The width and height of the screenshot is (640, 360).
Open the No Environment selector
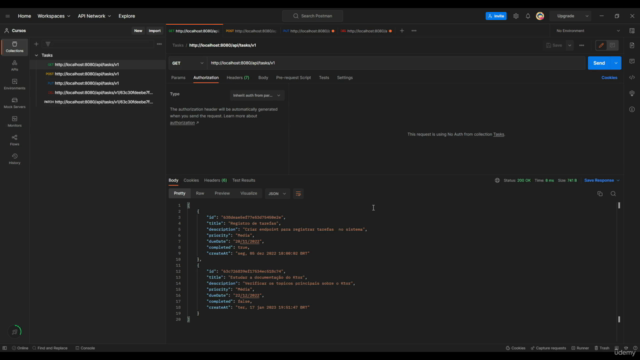588,31
